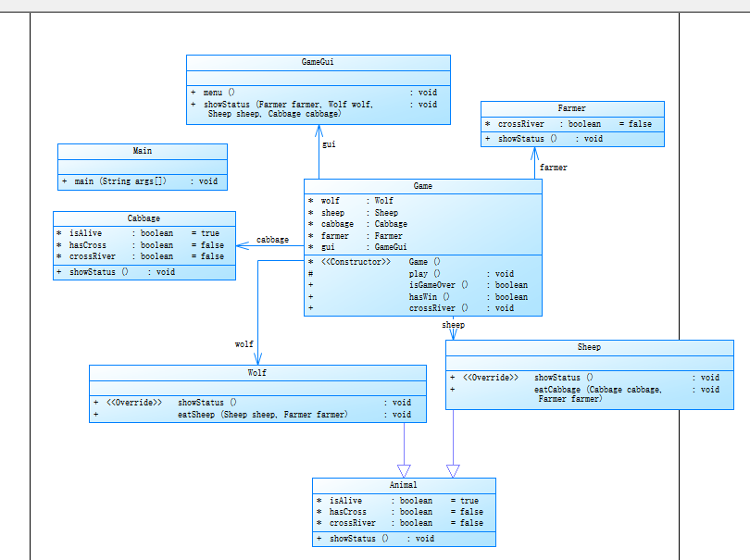
Task: Select the gui association label
Action: click(x=329, y=144)
